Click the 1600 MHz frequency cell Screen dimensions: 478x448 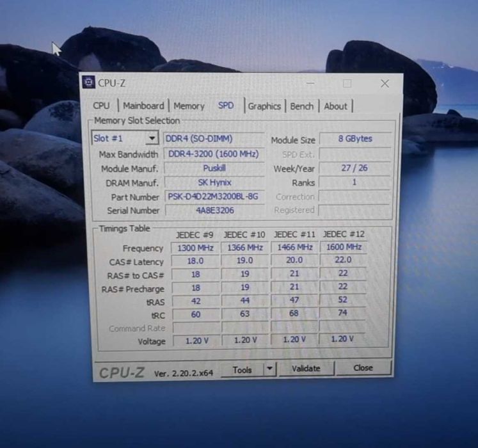(x=344, y=247)
